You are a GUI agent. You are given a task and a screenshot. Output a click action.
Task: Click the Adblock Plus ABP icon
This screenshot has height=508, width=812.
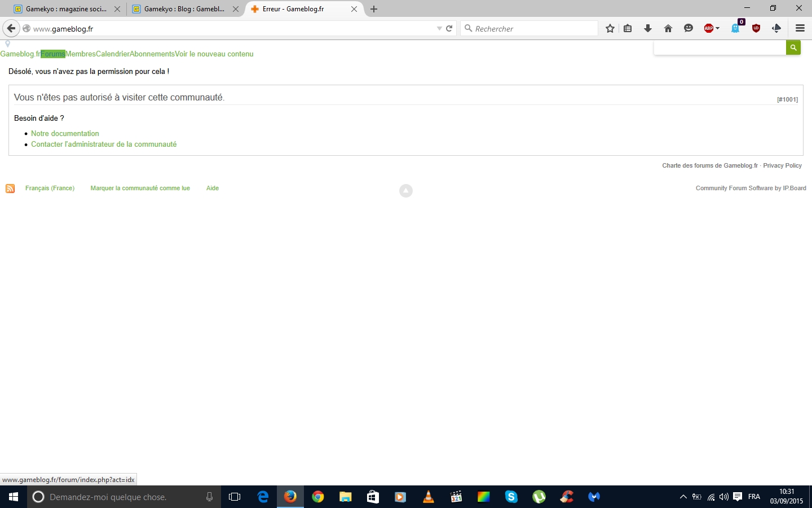(x=709, y=28)
